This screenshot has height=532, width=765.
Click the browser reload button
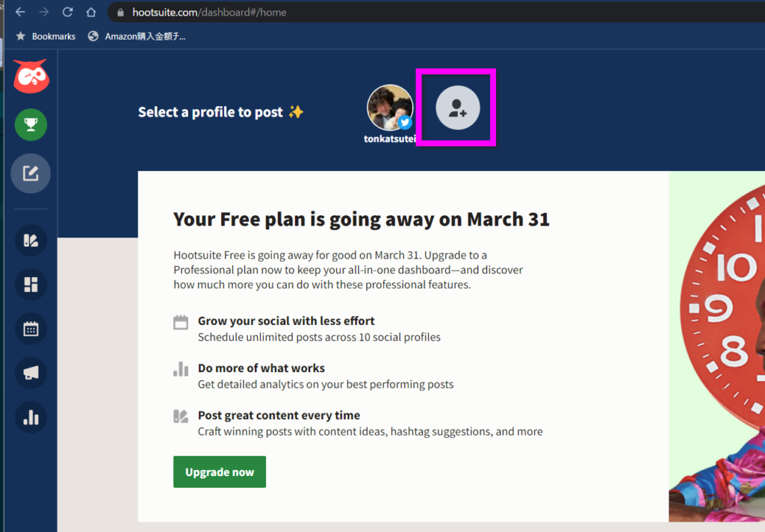[x=67, y=12]
